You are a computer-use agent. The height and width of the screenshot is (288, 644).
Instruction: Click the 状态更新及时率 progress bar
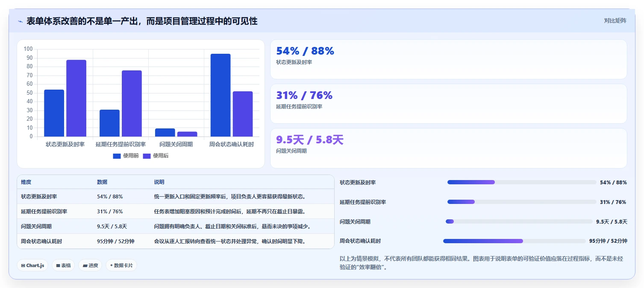point(522,182)
